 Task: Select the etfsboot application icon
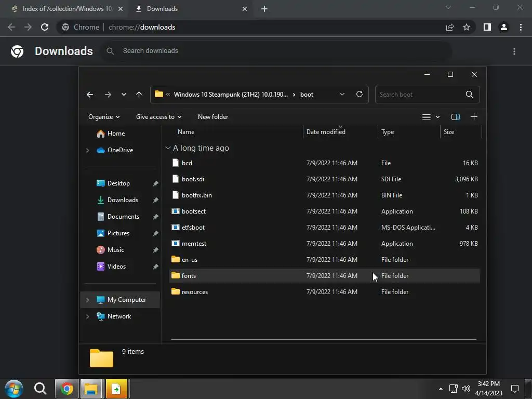coord(176,228)
